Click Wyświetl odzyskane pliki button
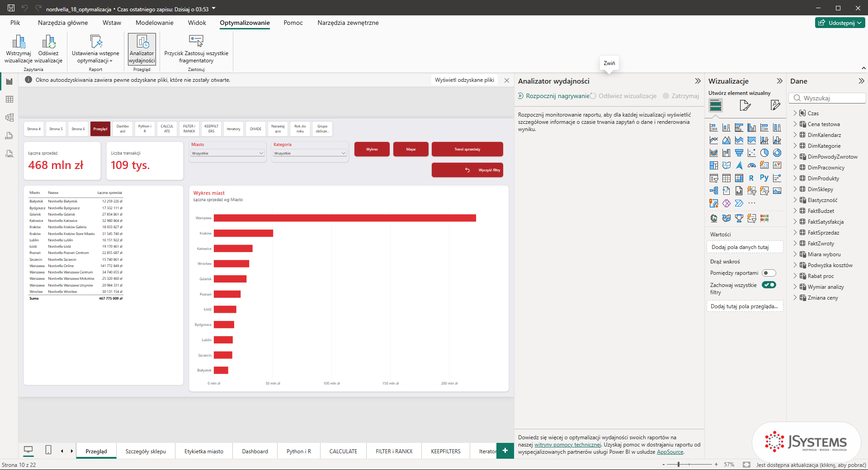Image resolution: width=868 pixels, height=470 pixels. tap(464, 80)
